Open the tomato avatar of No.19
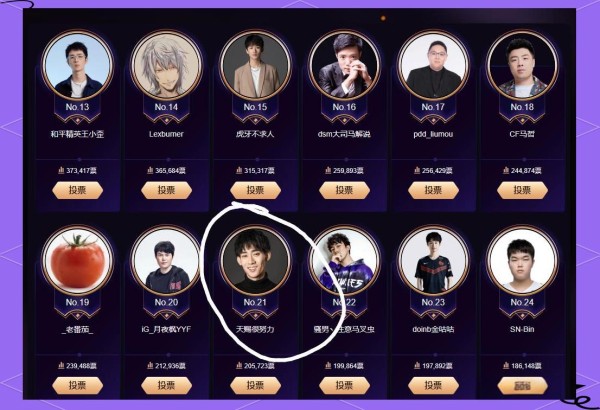Screen dimensions: 600x410 (77, 260)
